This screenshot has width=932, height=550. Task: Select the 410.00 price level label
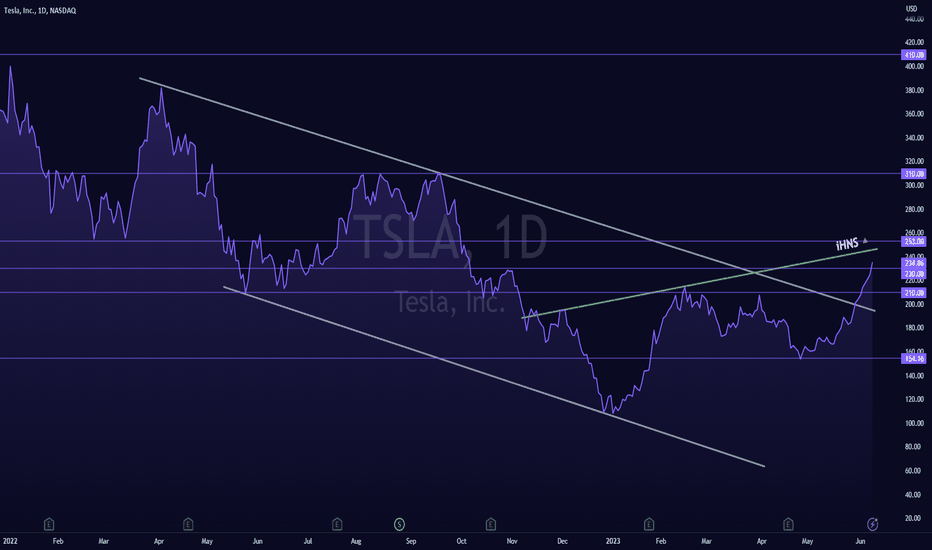point(914,55)
